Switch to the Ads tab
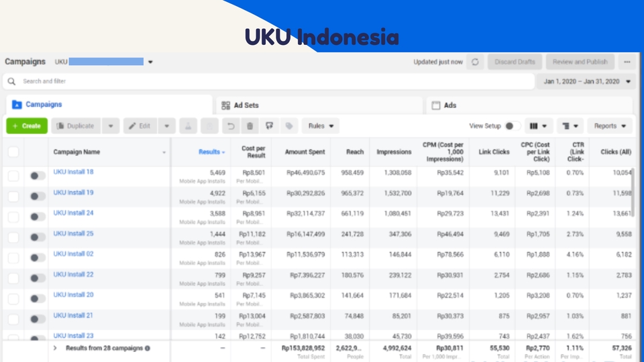Viewport: 644px width, 362px height. [x=529, y=105]
